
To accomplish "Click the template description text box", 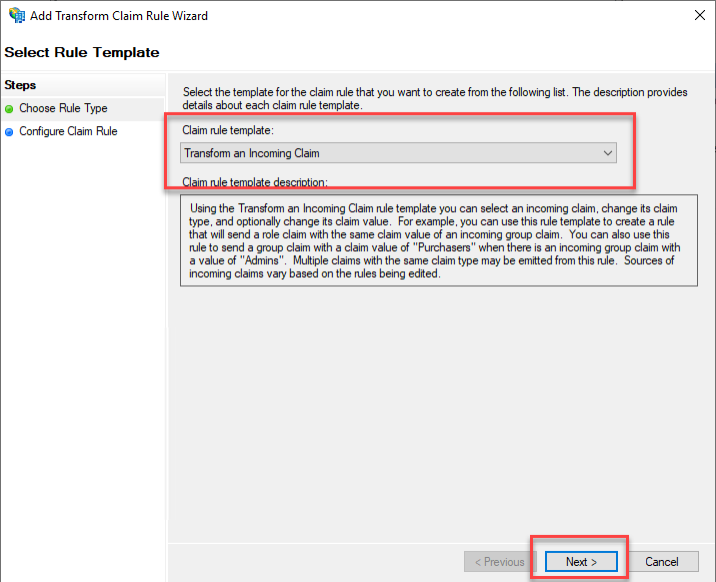I will click(439, 241).
